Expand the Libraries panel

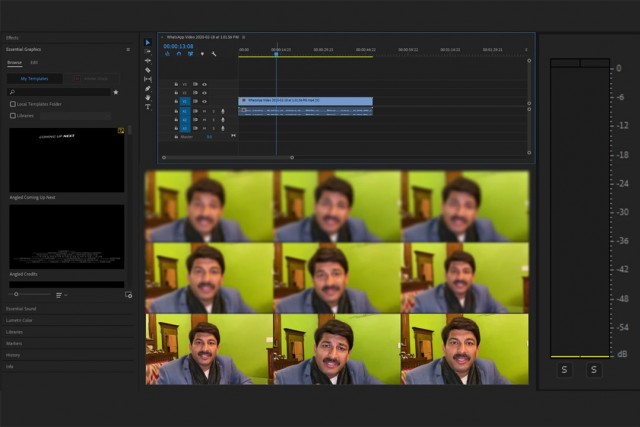tap(14, 332)
